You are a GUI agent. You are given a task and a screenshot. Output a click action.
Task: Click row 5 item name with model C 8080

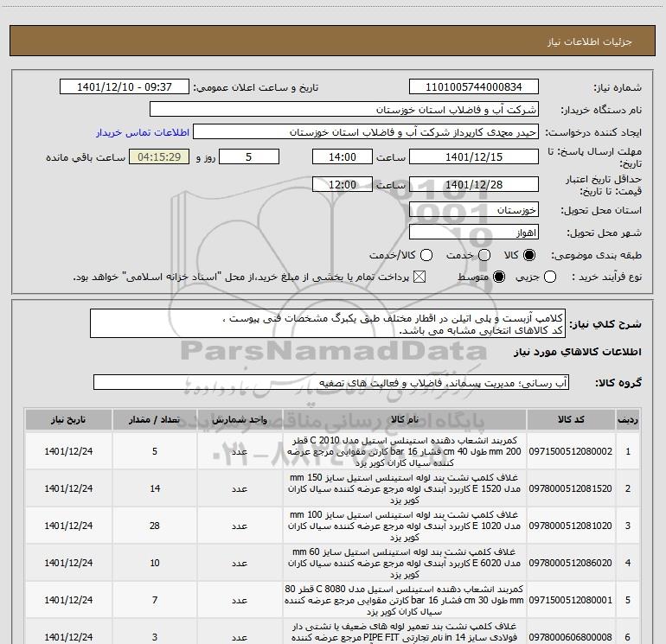pos(405,600)
